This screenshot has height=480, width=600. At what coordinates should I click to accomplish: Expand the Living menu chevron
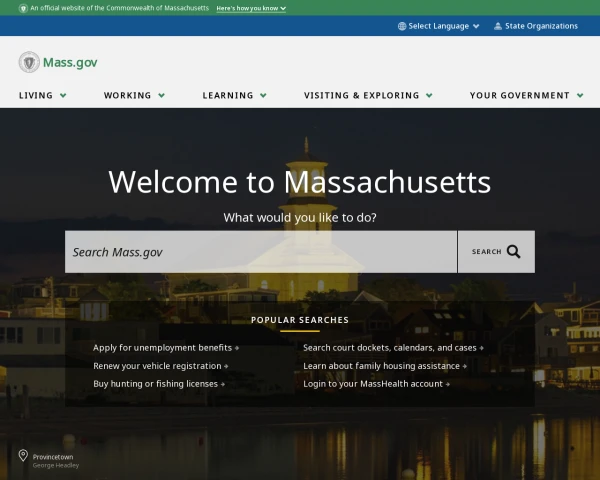click(63, 95)
